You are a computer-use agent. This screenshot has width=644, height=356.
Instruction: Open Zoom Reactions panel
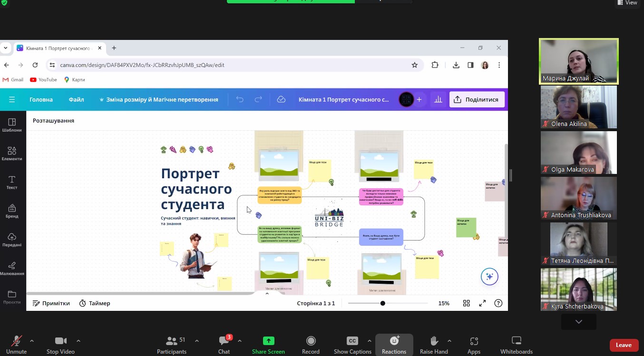394,345
